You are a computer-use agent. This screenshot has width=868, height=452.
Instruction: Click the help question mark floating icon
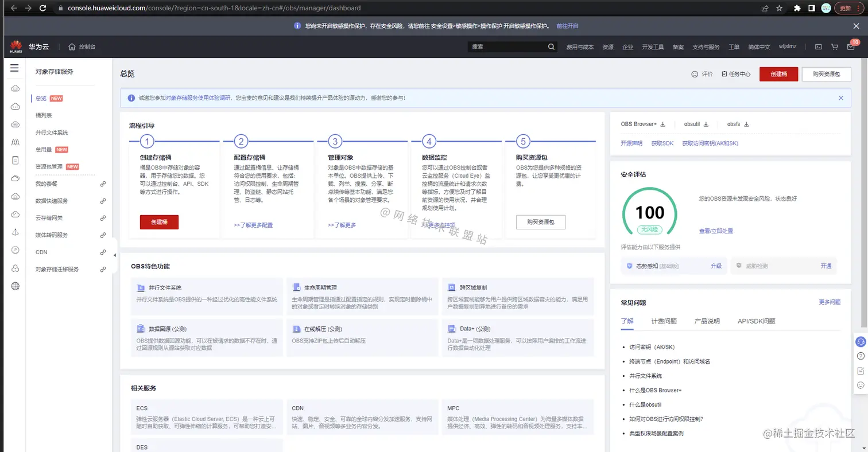click(861, 356)
